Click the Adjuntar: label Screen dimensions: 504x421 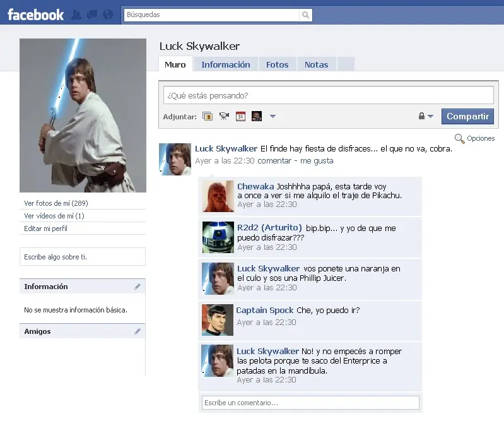(180, 117)
